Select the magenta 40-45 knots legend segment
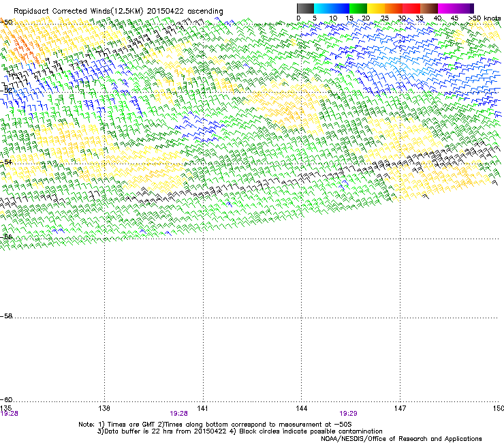The height and width of the screenshot is (443, 504). click(447, 8)
